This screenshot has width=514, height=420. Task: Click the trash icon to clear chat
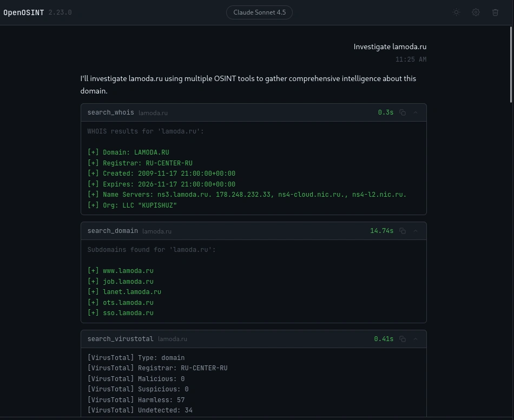click(x=495, y=12)
